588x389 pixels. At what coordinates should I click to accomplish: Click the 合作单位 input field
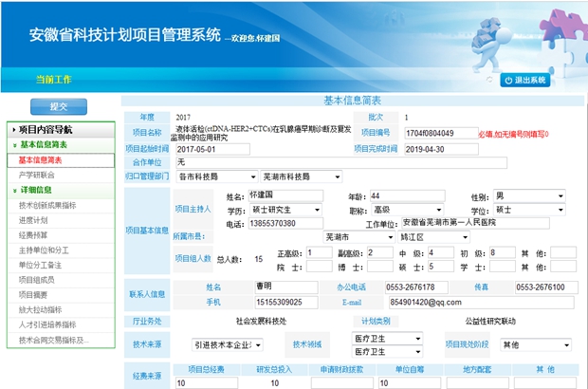pos(341,162)
